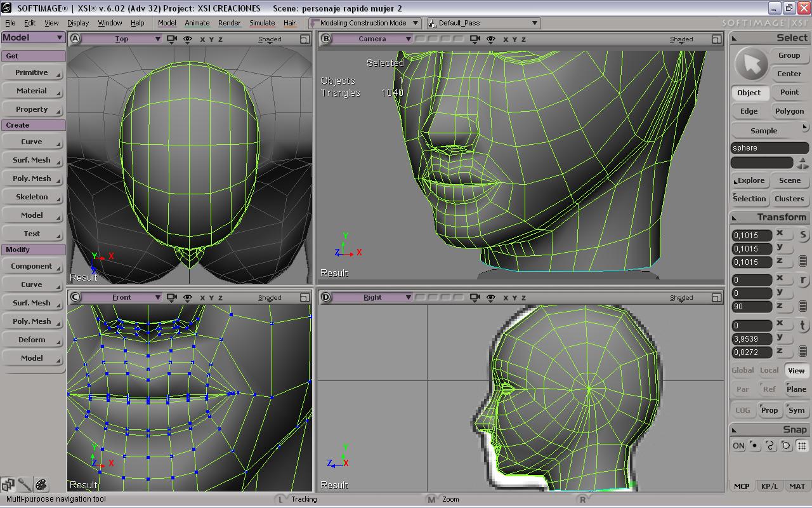Viewport: 812px width, 508px height.
Task: Toggle the eye visibility icon in Front viewport
Action: [188, 297]
